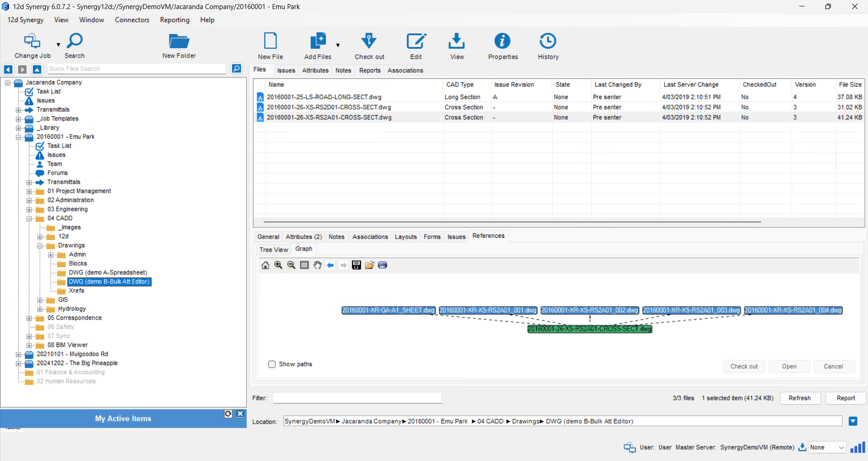Click tree navigate up arrow icon
This screenshot has height=461, width=868.
(37, 69)
